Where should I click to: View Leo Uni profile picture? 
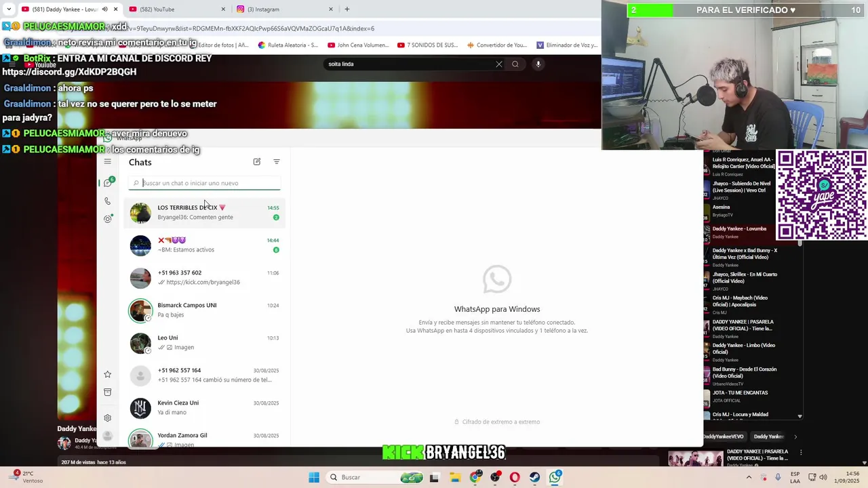(140, 343)
